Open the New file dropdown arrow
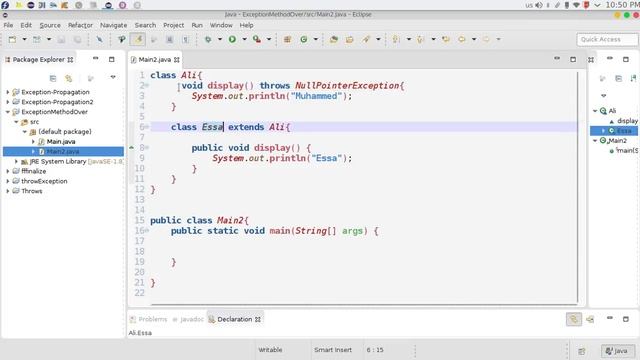This screenshot has height=360, width=640. [x=24, y=39]
